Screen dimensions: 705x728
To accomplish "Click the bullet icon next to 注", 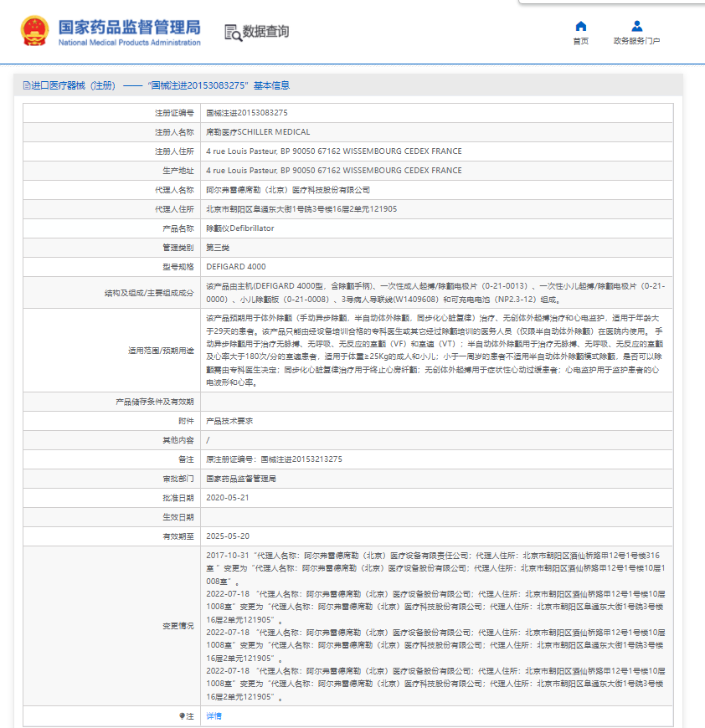I will tap(182, 716).
